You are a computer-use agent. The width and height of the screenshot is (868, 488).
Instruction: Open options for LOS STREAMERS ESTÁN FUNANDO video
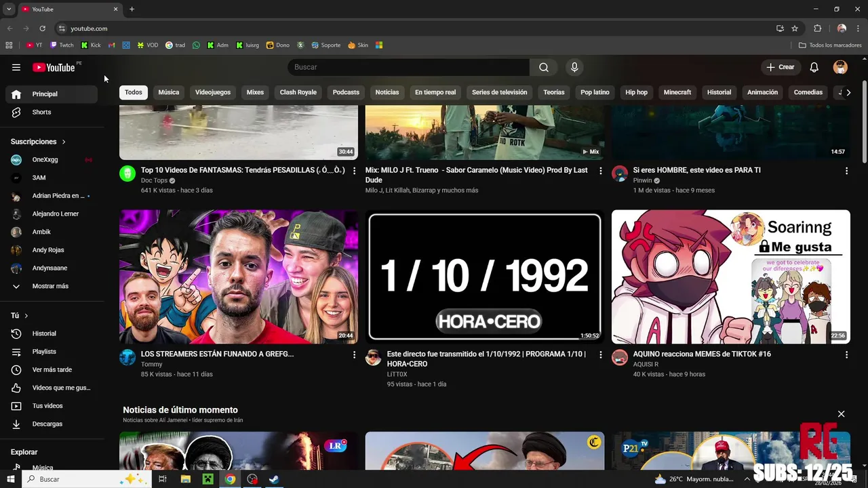354,354
